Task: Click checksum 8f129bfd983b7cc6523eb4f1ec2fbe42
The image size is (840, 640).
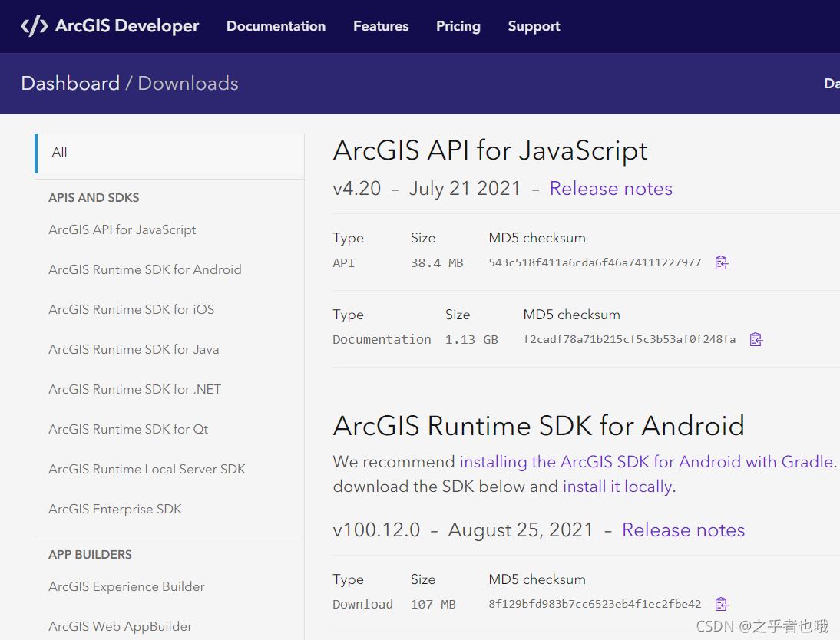Action: click(594, 604)
